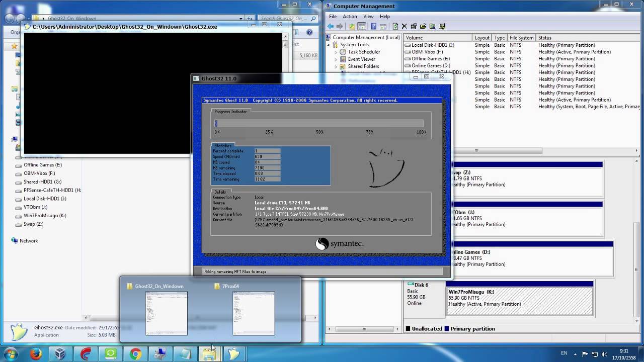The image size is (644, 362).
Task: Select Online Games (D:) volume row
Action: pyautogui.click(x=522, y=65)
